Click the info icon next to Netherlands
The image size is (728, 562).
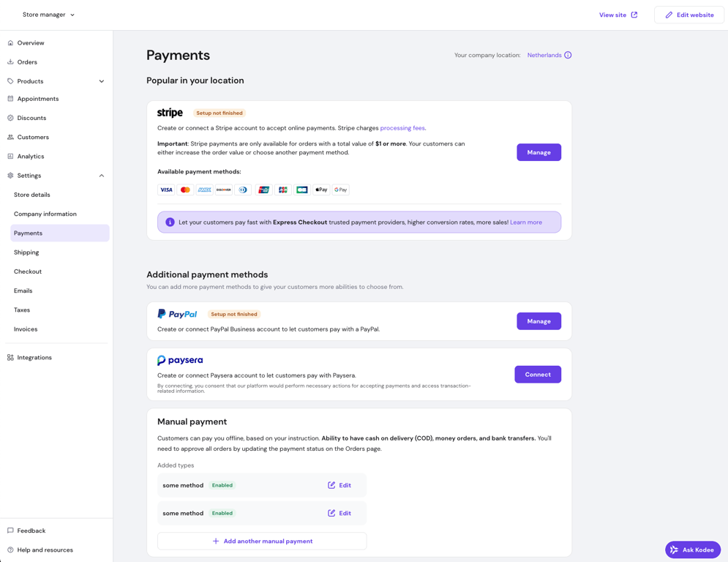(x=569, y=55)
